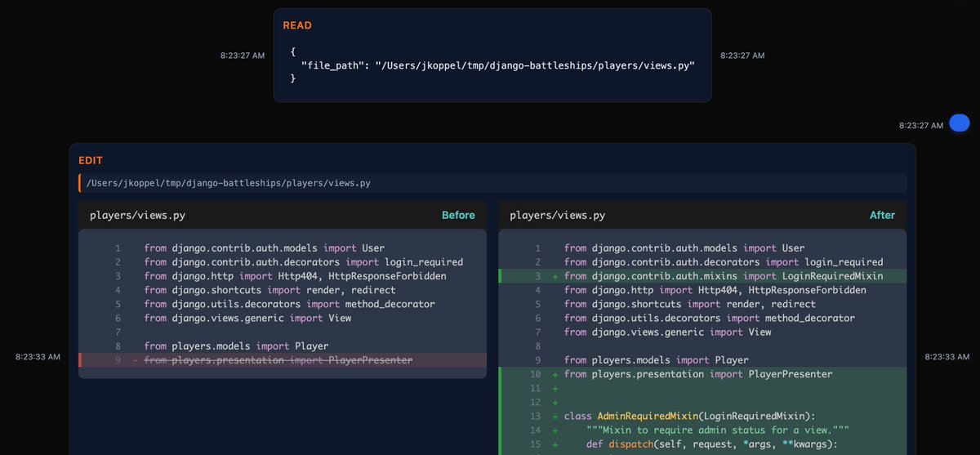
Task: Click the Before label in left diff header
Action: tap(458, 216)
